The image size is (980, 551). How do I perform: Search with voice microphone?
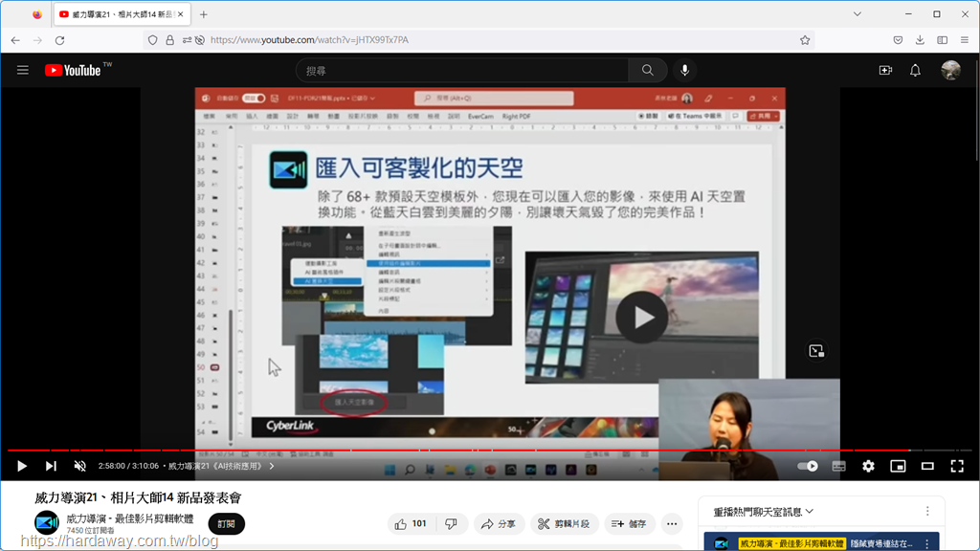685,71
